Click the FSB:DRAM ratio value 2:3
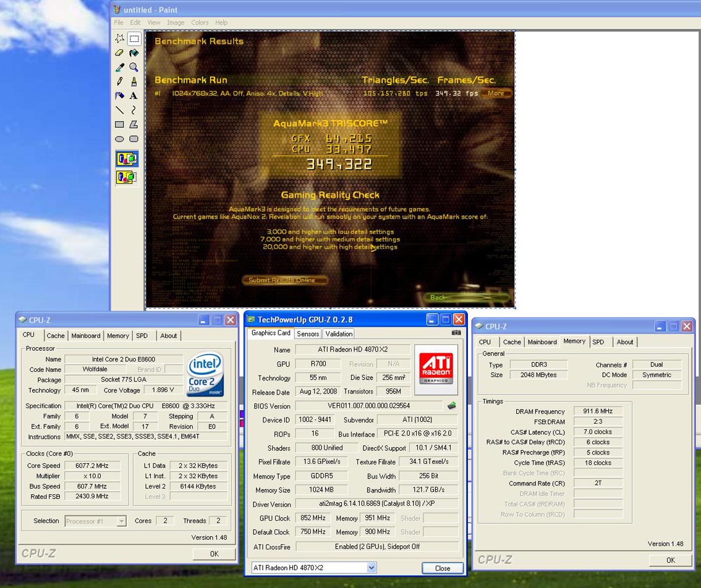This screenshot has height=588, width=701. pyautogui.click(x=598, y=421)
